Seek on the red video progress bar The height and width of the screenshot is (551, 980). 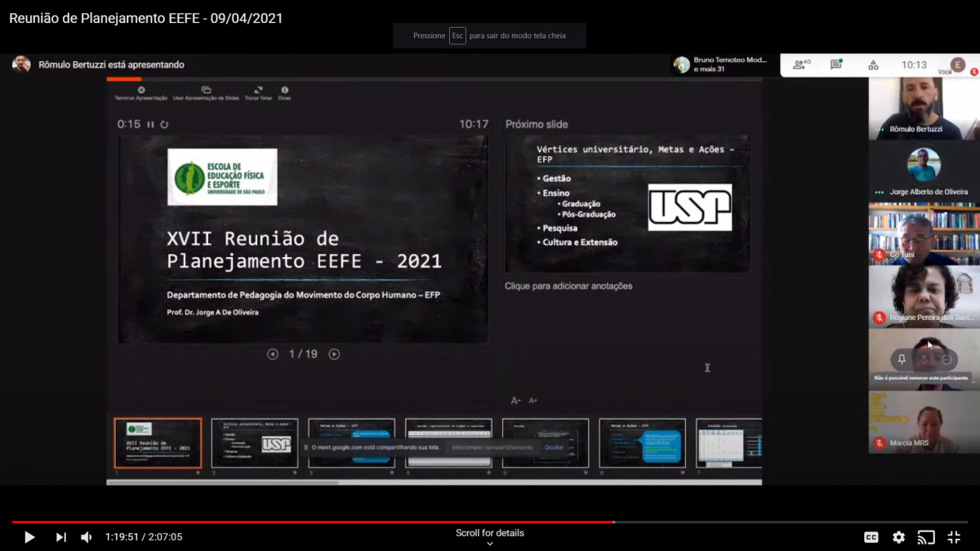490,522
